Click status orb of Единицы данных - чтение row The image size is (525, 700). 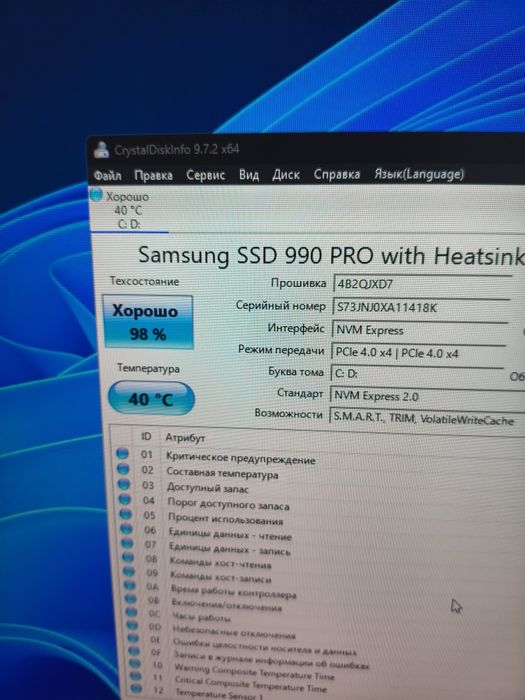click(126, 529)
